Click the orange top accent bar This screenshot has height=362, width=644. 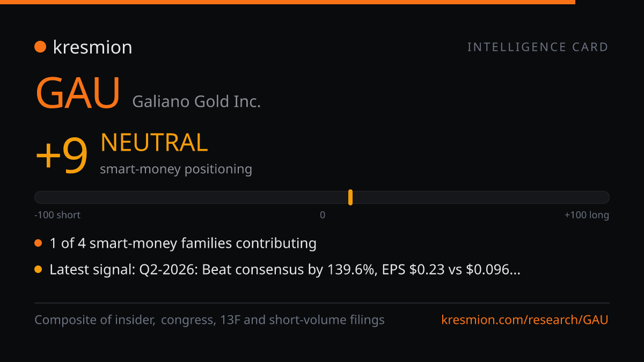point(288,2)
